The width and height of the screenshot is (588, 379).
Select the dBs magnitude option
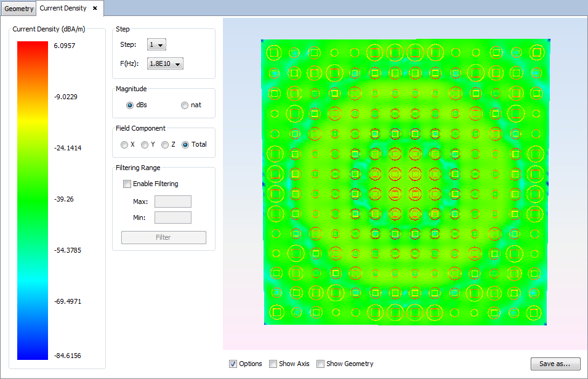pos(130,105)
